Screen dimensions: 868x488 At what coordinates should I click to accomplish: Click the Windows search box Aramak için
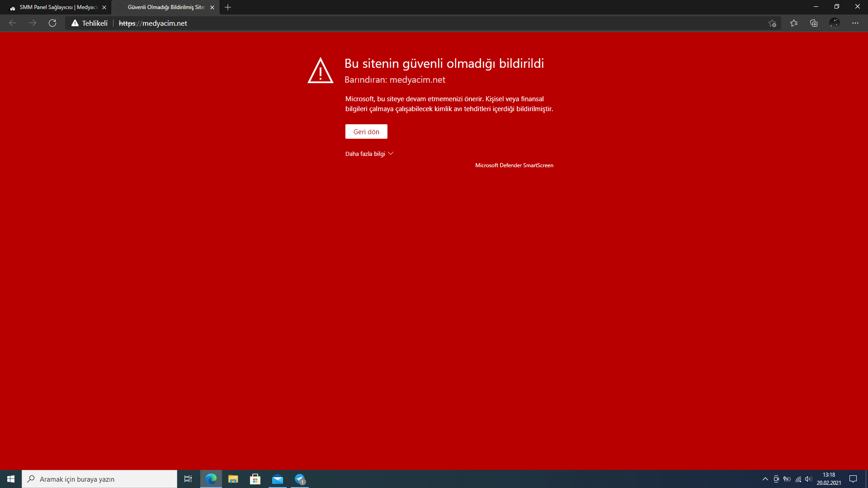(99, 479)
